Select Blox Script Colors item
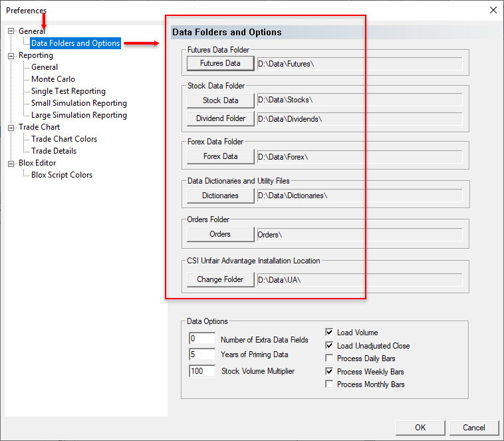Viewport: 504px width, 441px height. pos(61,175)
